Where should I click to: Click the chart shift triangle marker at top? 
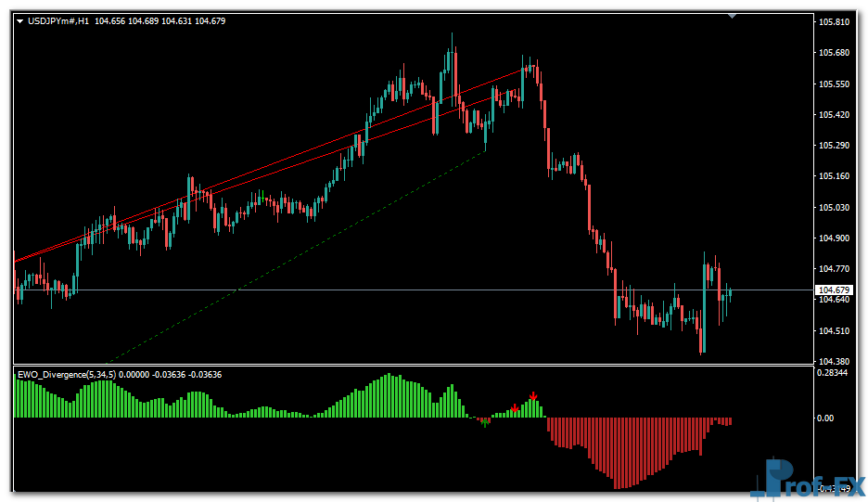point(733,16)
